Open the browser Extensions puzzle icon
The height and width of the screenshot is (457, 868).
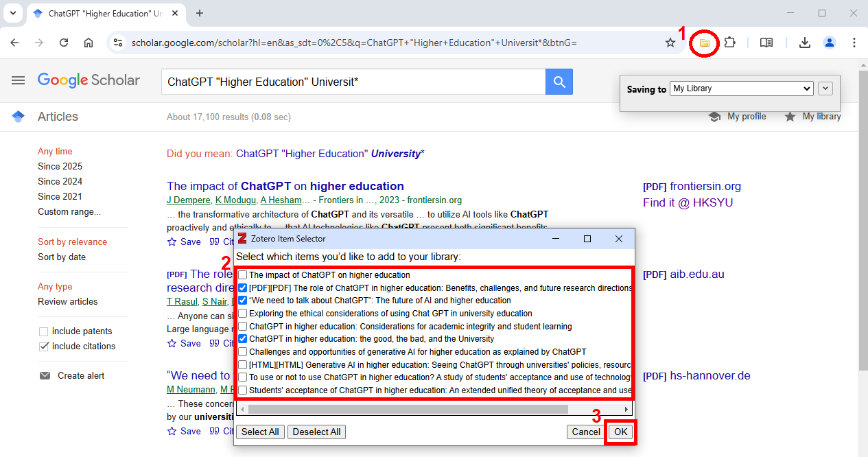tap(729, 43)
